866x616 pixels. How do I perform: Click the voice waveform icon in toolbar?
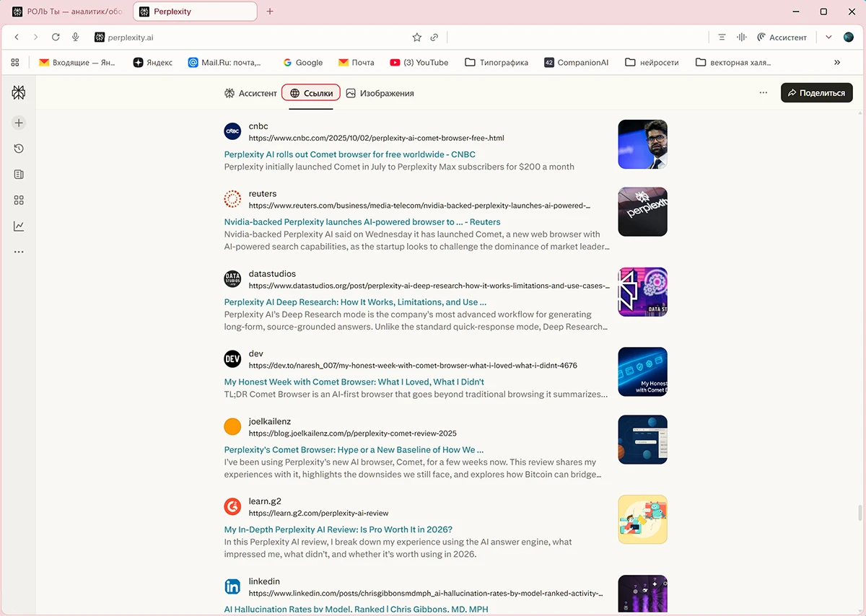[x=740, y=37]
